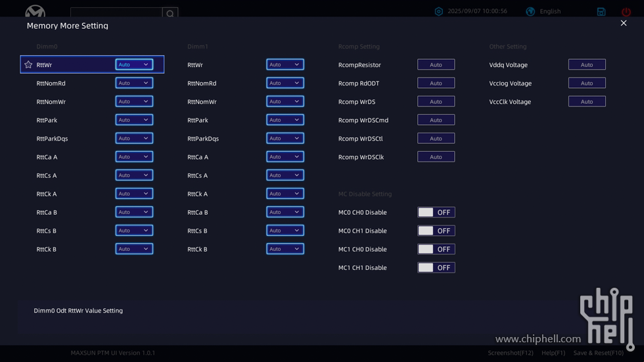
Task: Open Dimm1 RttCs B dropdown
Action: (x=285, y=231)
